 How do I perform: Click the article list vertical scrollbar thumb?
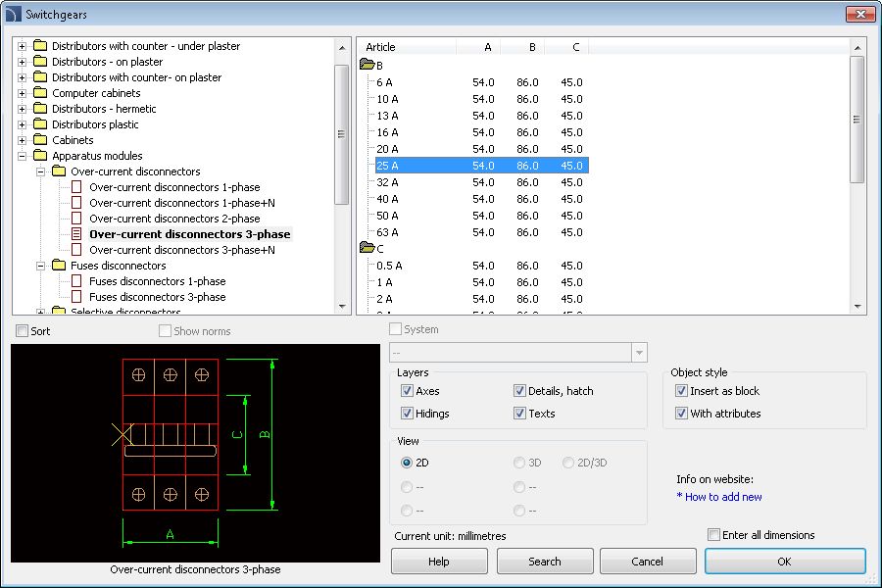pyautogui.click(x=857, y=120)
